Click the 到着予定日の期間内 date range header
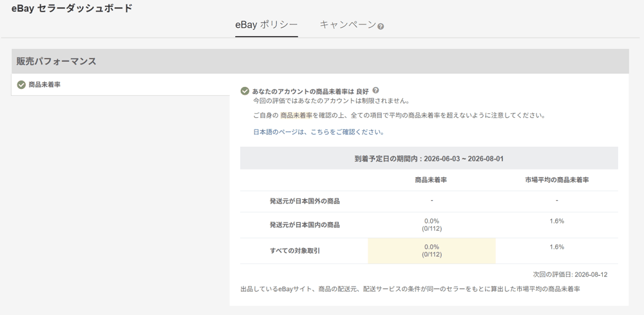The height and width of the screenshot is (315, 644). [x=429, y=158]
